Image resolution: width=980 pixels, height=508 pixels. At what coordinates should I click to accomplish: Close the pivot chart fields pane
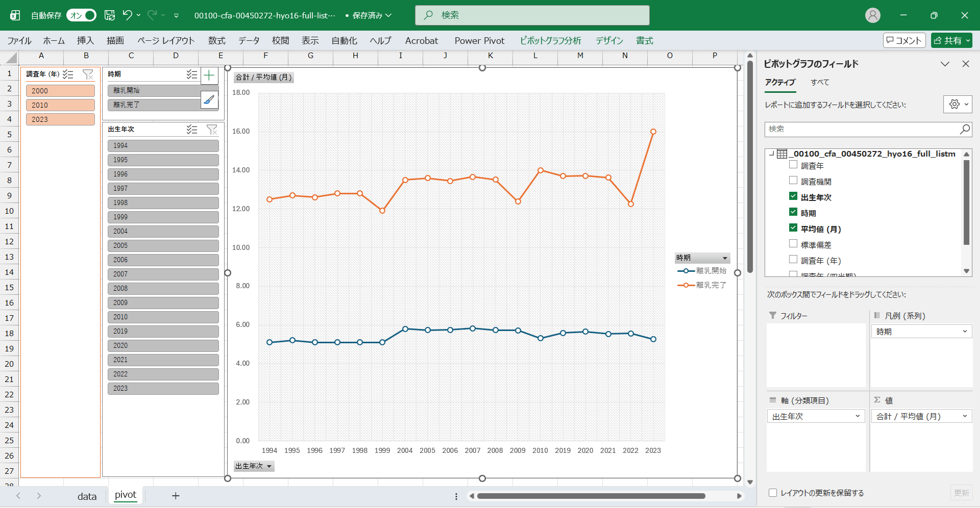coord(965,64)
